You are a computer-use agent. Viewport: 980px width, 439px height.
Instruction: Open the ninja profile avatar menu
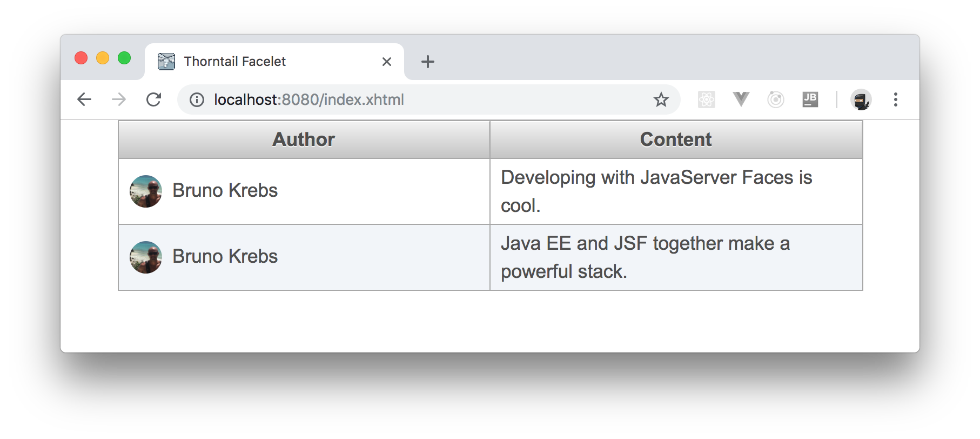point(861,99)
